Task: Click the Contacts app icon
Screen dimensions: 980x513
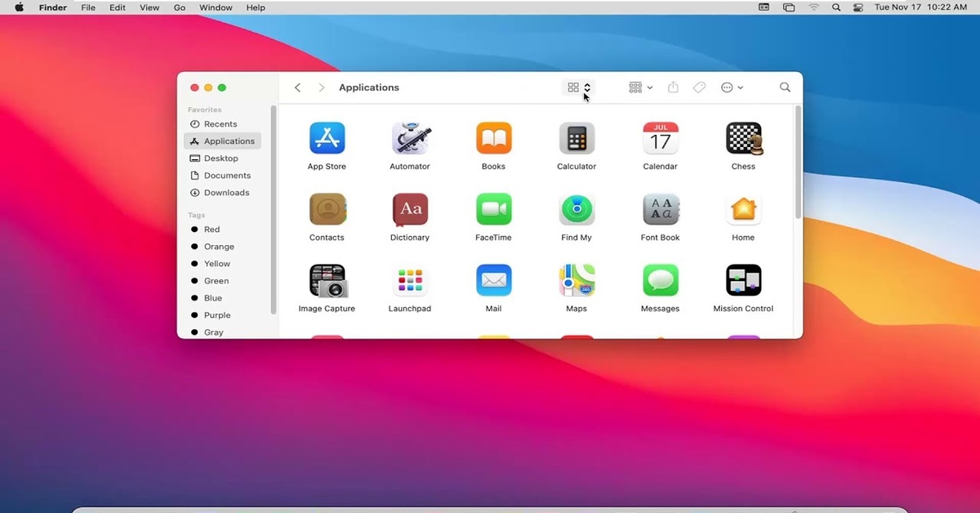Action: [327, 209]
